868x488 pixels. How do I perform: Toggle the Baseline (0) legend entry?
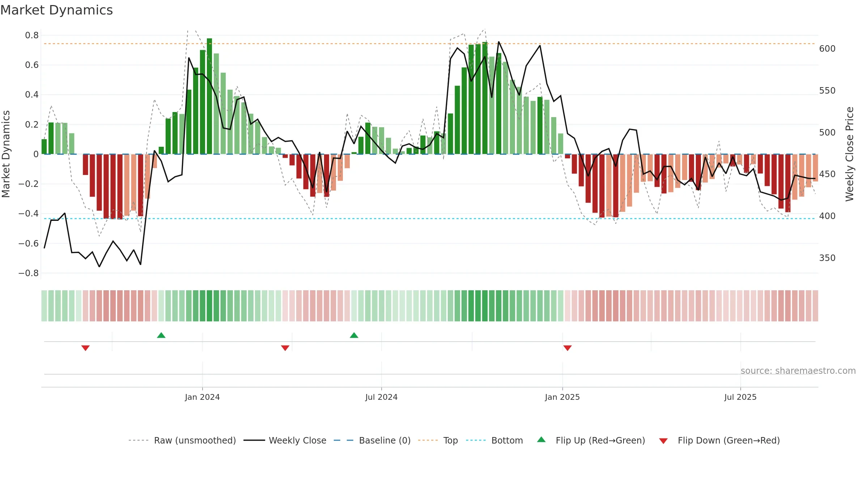[372, 440]
